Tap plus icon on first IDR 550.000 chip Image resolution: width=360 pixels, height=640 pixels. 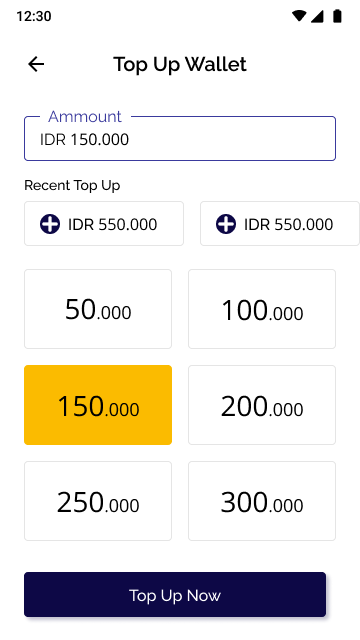pyautogui.click(x=50, y=224)
